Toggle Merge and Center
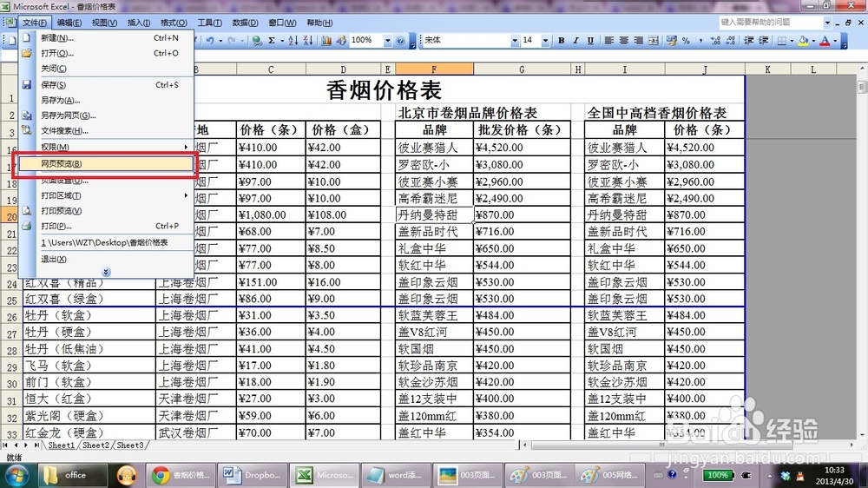This screenshot has height=488, width=868. pos(654,41)
